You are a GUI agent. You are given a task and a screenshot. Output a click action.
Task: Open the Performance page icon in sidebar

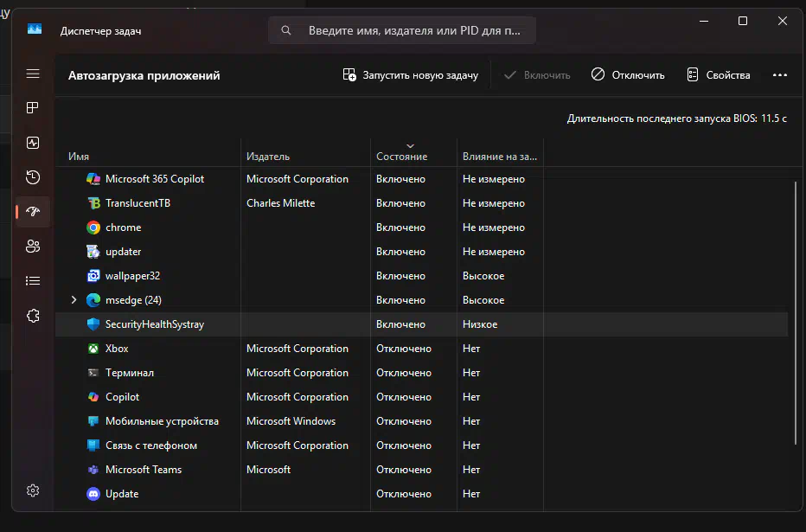pyautogui.click(x=33, y=143)
